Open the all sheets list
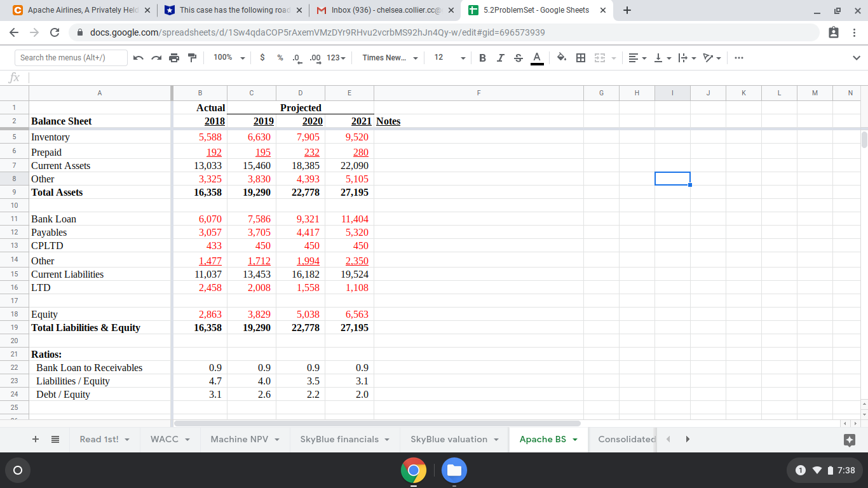868x488 pixels. click(x=55, y=439)
